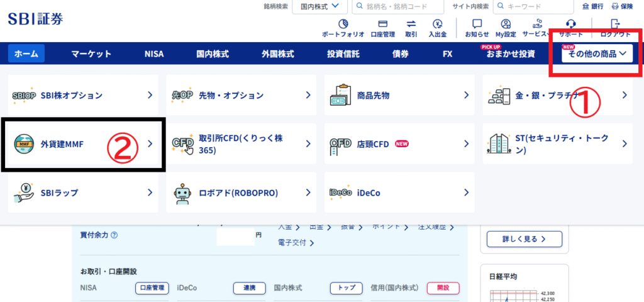644x302 pixels.
Task: Open the 外国株式 tab
Action: point(278,53)
